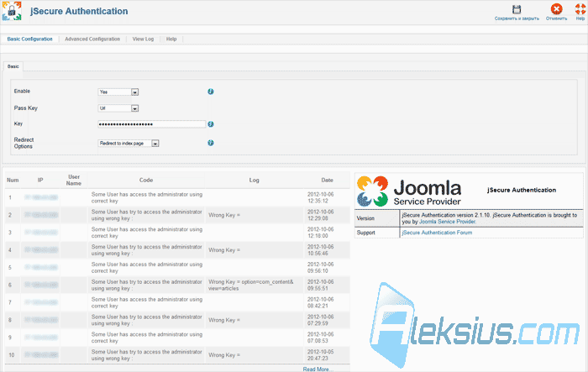Open the Help lifebuoy icon in toolbar
Screen dimensions: 588x372
pos(580,9)
